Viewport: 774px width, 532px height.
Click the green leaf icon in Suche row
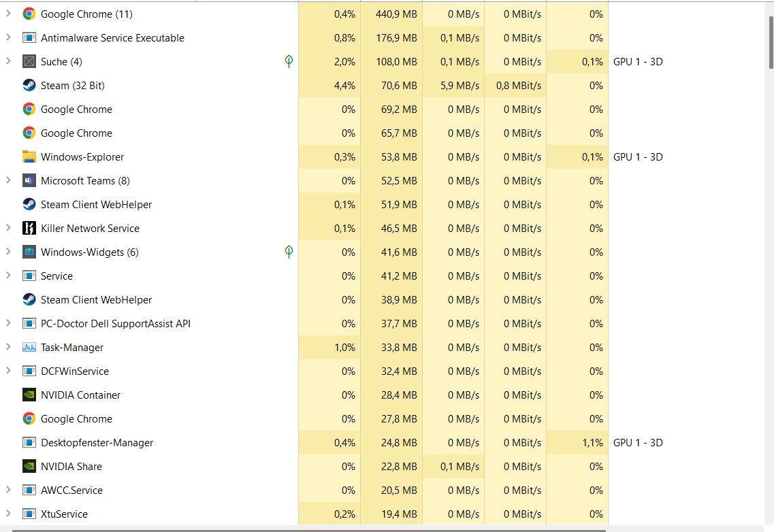(x=289, y=61)
